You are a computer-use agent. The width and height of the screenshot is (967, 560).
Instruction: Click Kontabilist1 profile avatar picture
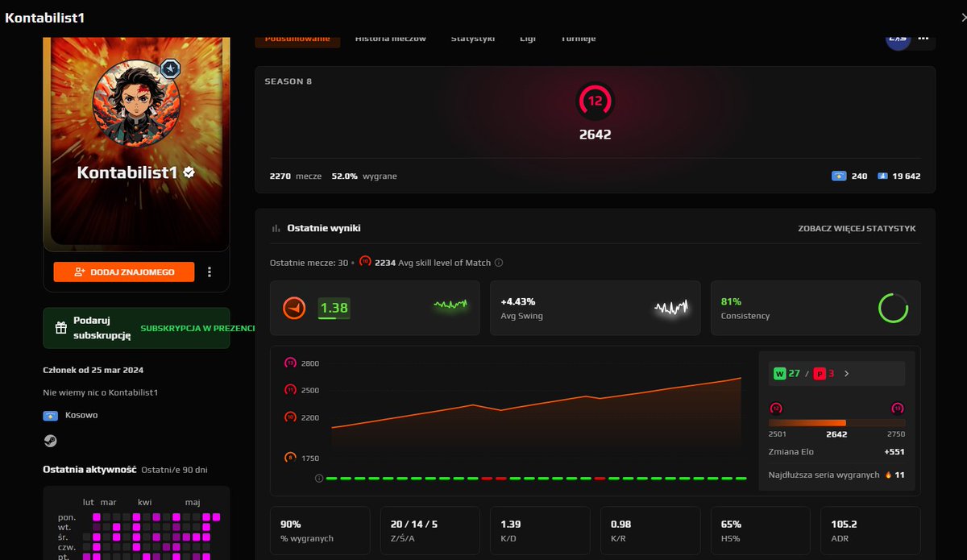[x=135, y=103]
